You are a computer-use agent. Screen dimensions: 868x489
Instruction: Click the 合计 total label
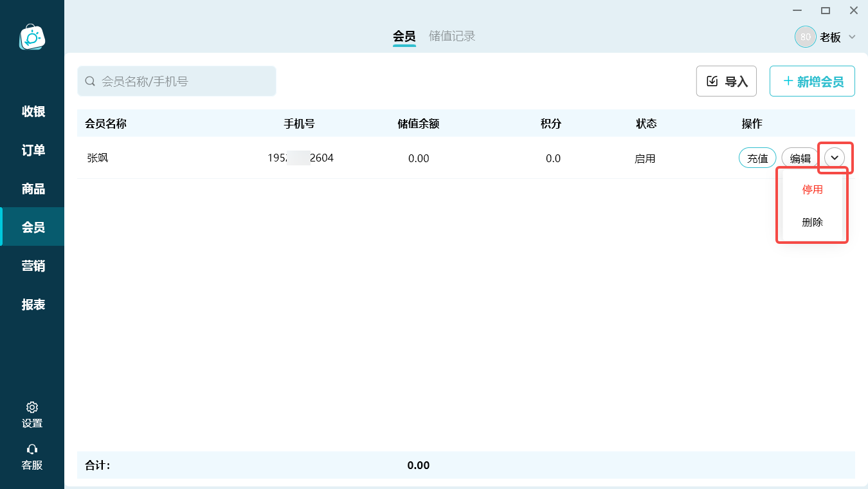coord(98,465)
